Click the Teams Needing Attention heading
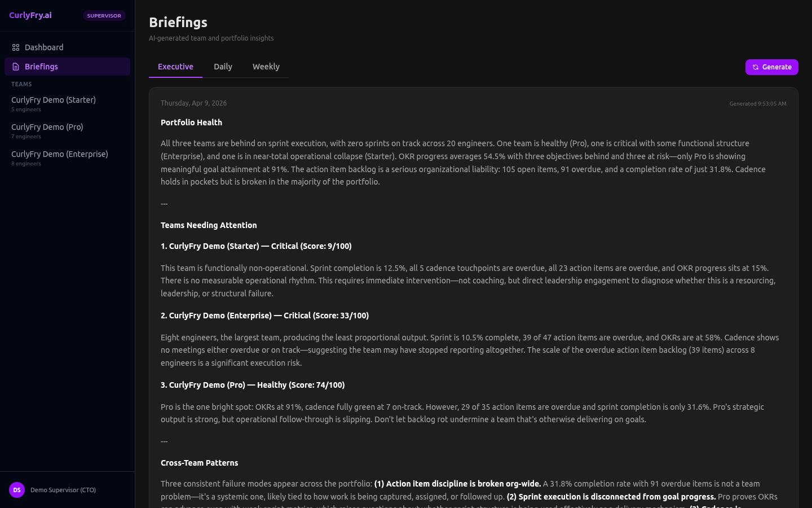The image size is (812, 508). click(209, 225)
